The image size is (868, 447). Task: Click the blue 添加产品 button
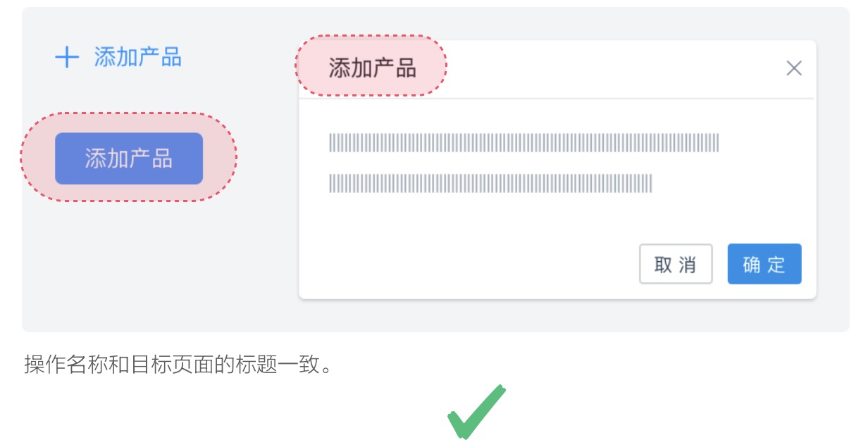pos(128,158)
